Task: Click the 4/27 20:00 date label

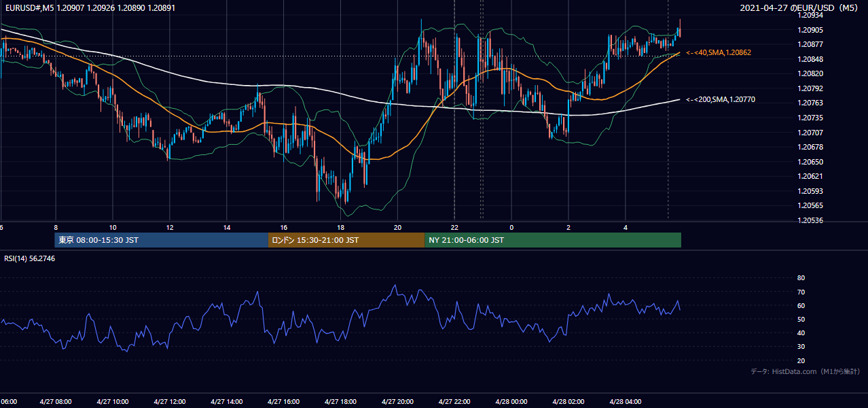Action: 398,401
